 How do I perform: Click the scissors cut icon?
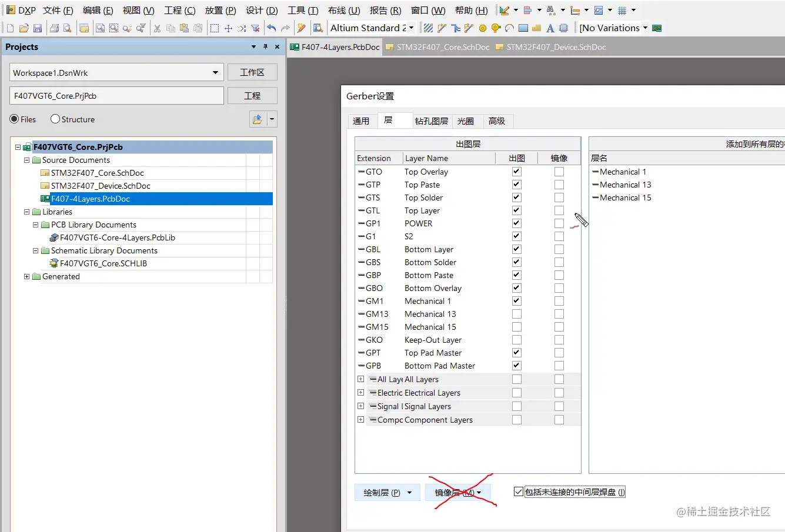click(x=157, y=28)
